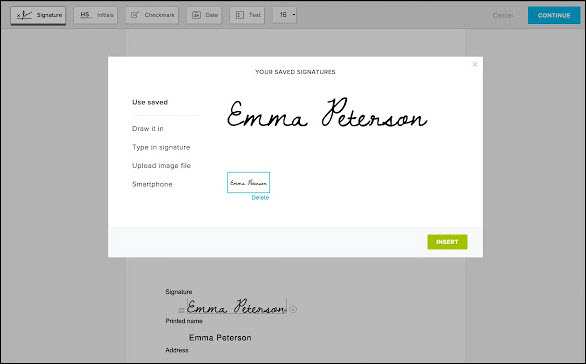Choose Type in signature option
Screen dimensions: 586x364
(x=161, y=147)
